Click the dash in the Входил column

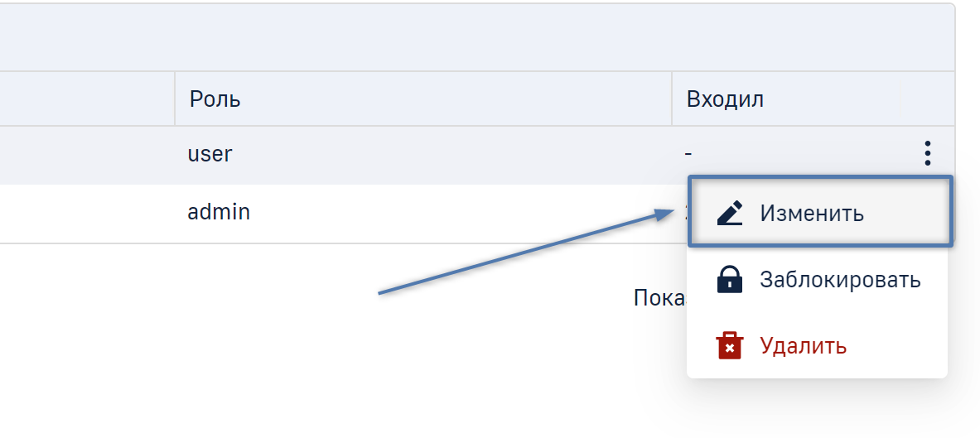pos(688,154)
